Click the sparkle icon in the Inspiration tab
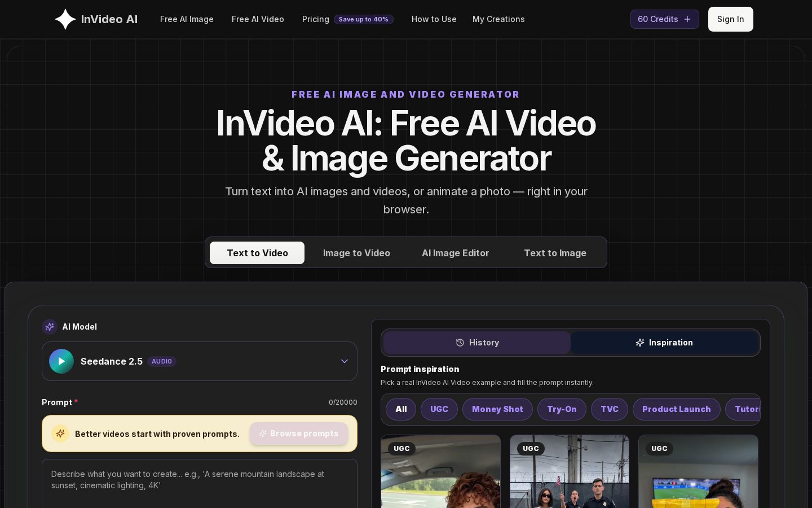Viewport: 812px width, 508px height. (x=640, y=343)
